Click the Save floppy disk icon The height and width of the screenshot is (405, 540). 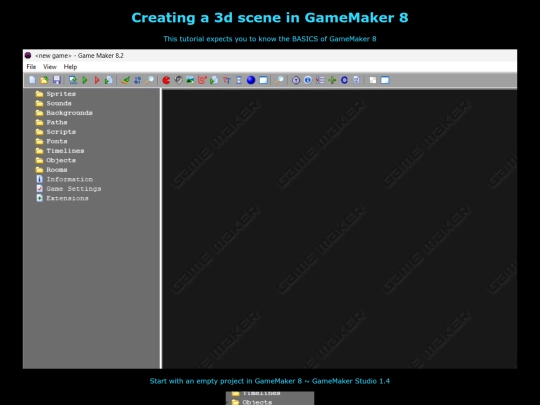(56, 80)
